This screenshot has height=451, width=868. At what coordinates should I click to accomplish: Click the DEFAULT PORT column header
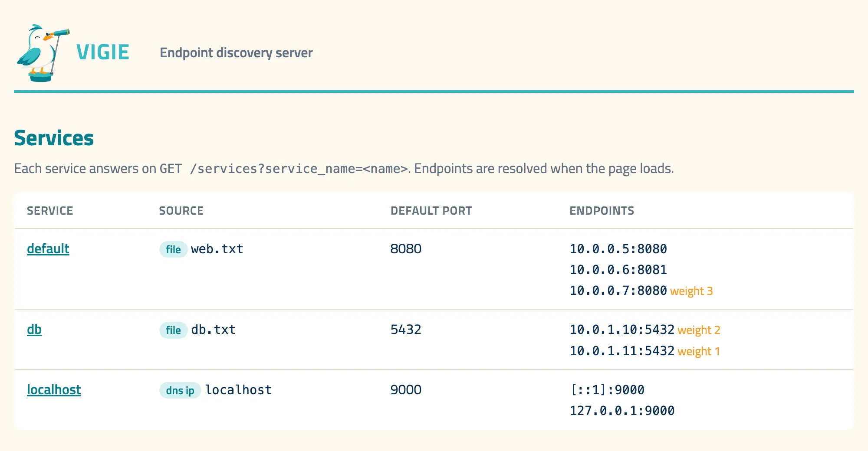[431, 211]
